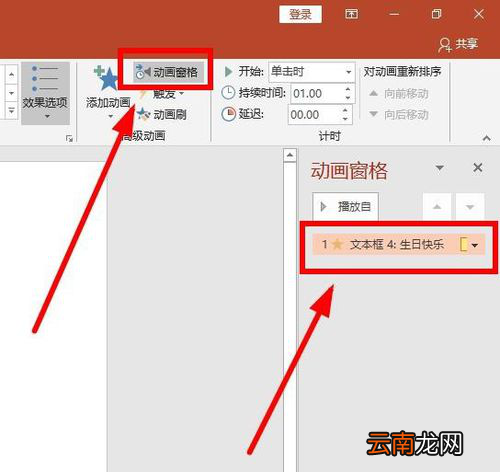This screenshot has width=500, height=472.
Task: Decrease the Delay value with down spinner
Action: (346, 119)
